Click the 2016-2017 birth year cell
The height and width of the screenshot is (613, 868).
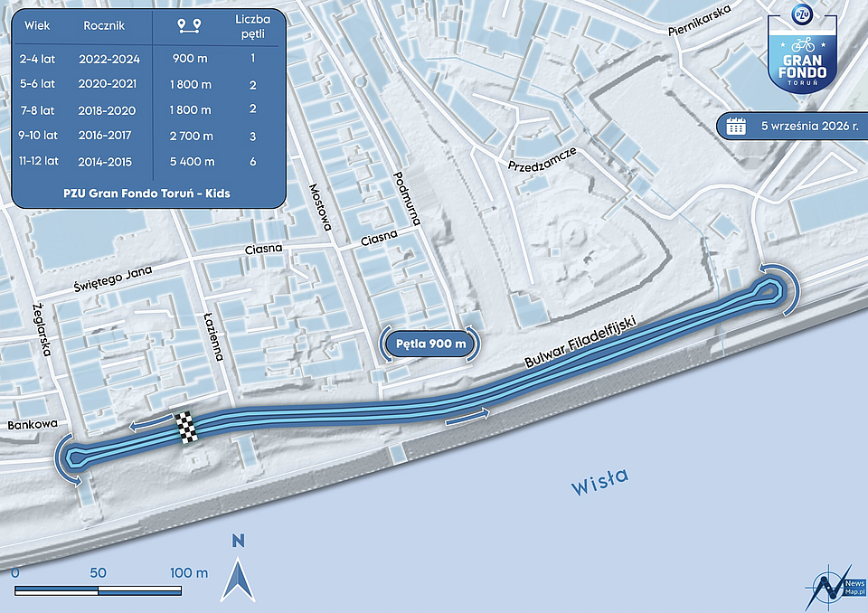pyautogui.click(x=105, y=135)
